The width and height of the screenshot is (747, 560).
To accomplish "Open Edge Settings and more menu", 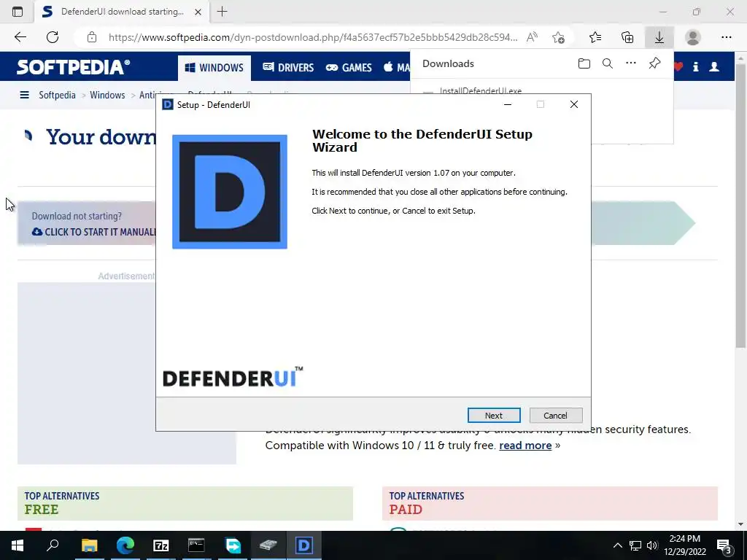I will (x=726, y=37).
